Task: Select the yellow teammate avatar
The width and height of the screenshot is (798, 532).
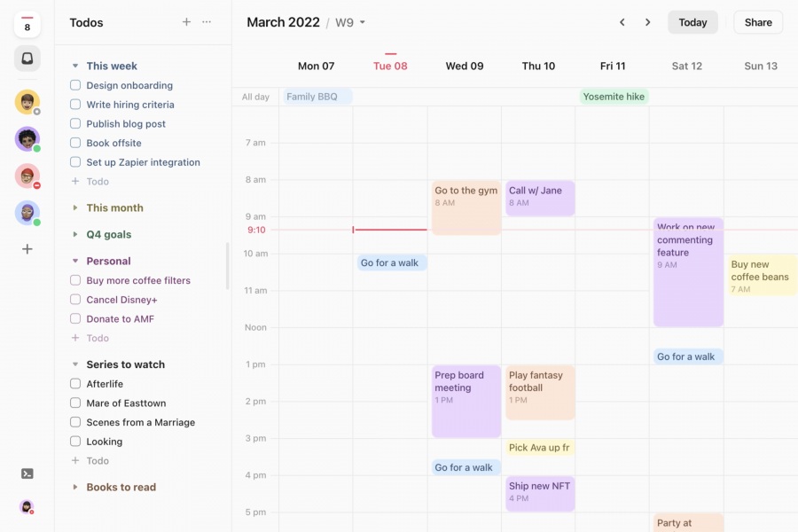Action: 27,102
